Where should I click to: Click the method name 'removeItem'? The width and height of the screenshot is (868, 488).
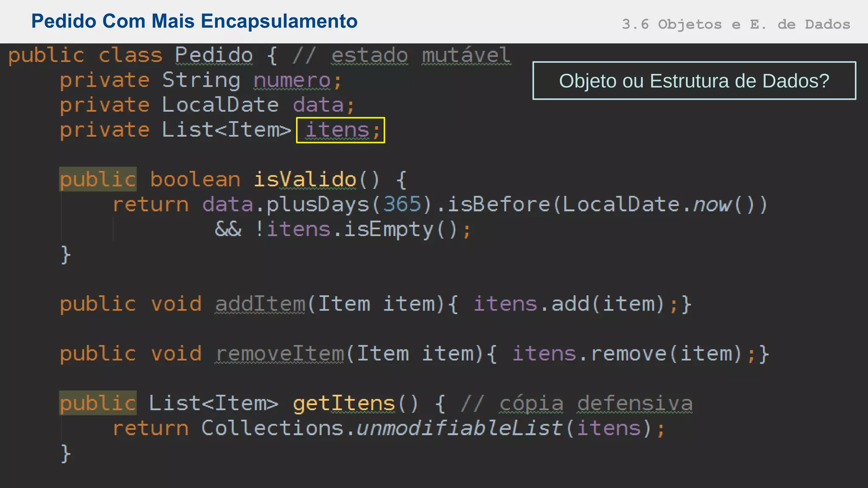280,354
